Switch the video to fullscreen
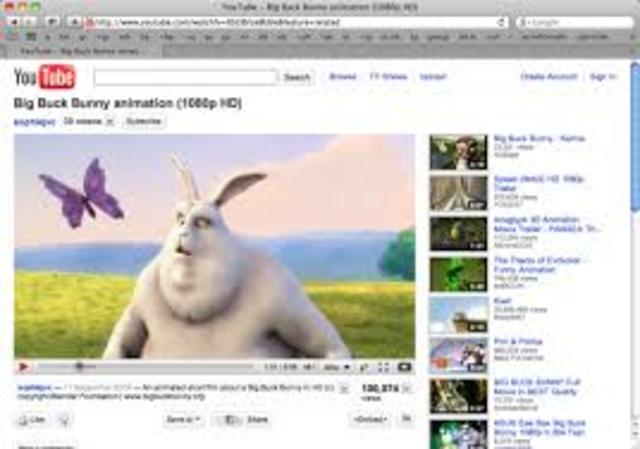The width and height of the screenshot is (640, 449). [383, 367]
